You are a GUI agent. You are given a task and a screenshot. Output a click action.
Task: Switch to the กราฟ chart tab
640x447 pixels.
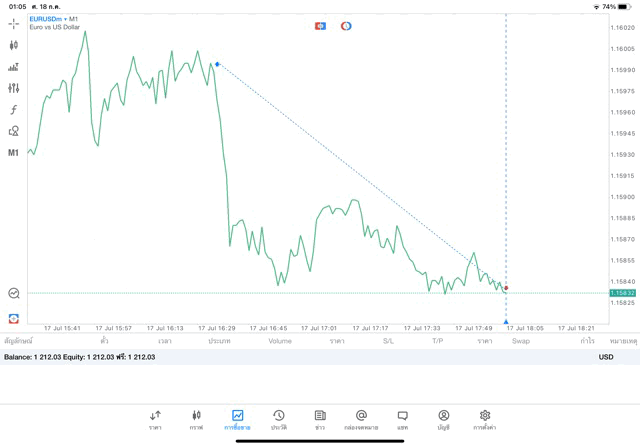[x=196, y=419]
